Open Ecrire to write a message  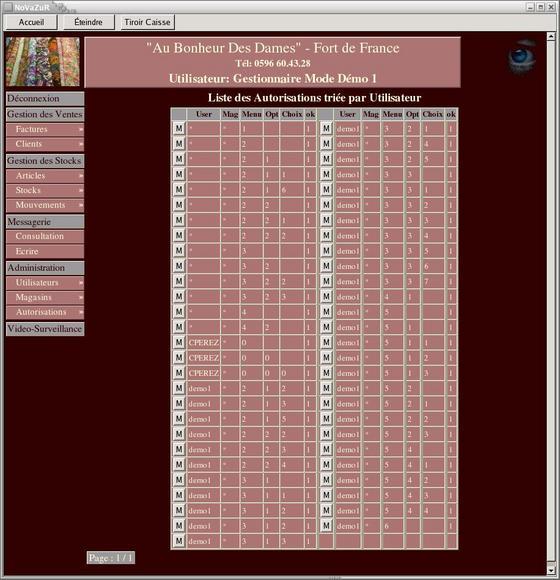tap(45, 252)
